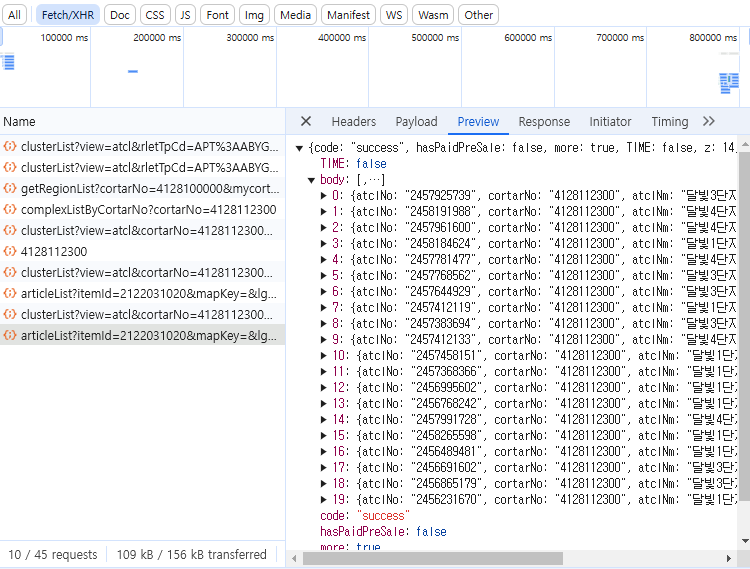The height and width of the screenshot is (569, 750).
Task: Filter by WS requests
Action: (394, 15)
